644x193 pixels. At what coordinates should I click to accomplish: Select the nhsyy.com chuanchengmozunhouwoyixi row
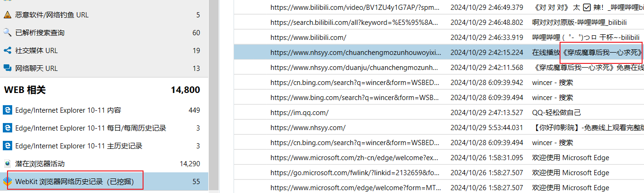439,52
